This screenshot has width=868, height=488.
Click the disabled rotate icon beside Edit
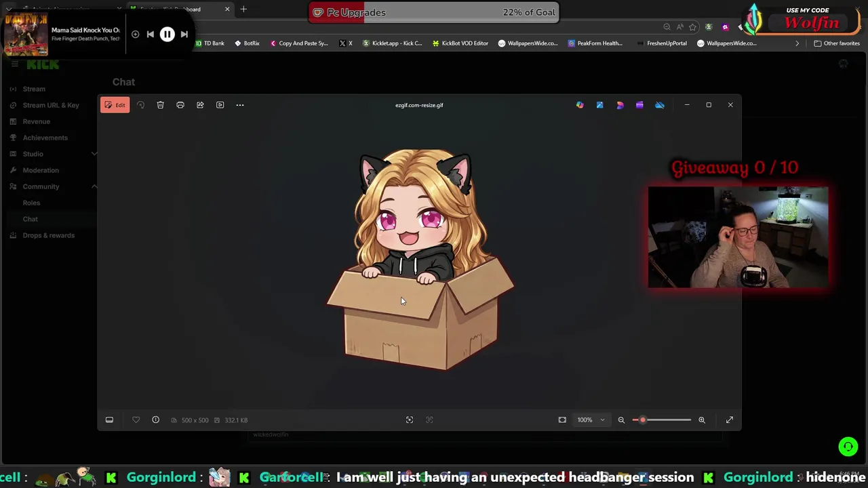coord(140,105)
